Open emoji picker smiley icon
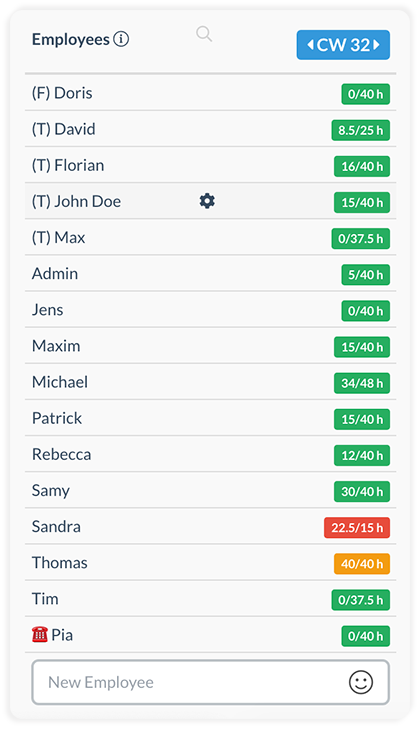Image resolution: width=420 pixels, height=729 pixels. click(361, 682)
